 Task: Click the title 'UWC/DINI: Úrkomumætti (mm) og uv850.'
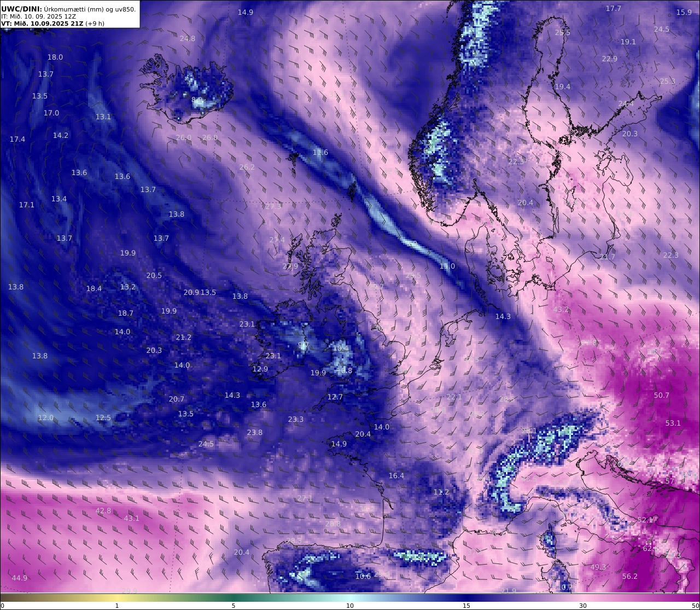click(69, 9)
